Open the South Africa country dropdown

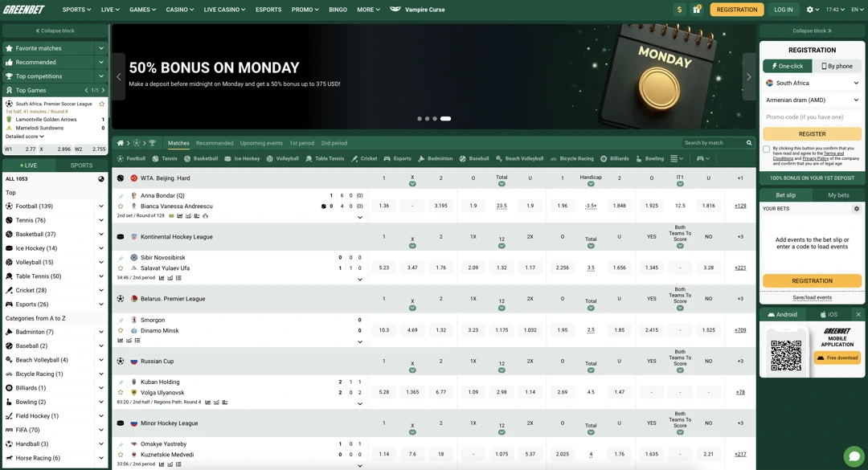point(812,83)
